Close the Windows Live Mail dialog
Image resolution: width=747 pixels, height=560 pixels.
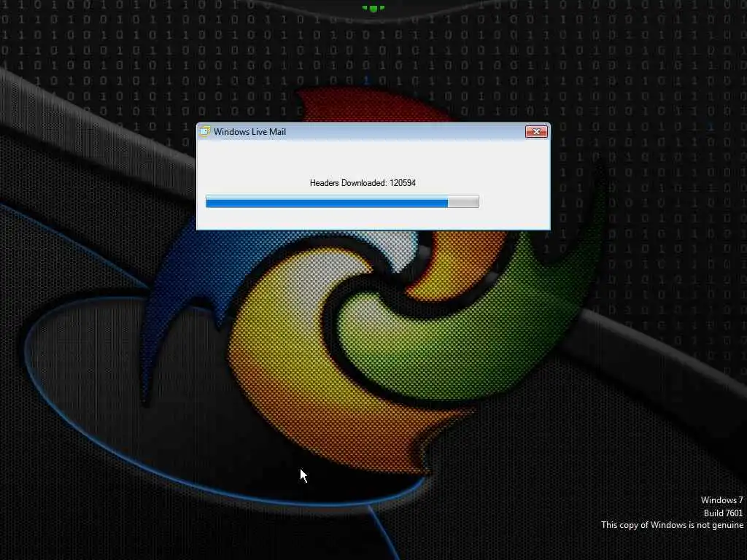coord(536,131)
